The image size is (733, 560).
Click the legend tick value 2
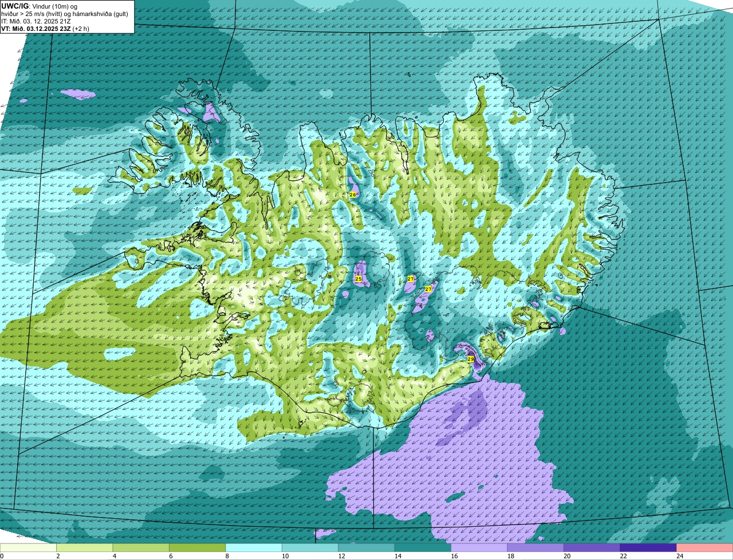pyautogui.click(x=58, y=556)
